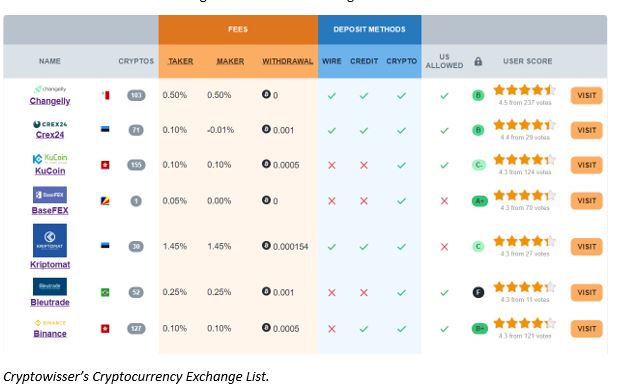The width and height of the screenshot is (621, 390).
Task: Click the Bitcoin icon in Kriptomat withdrawal fee
Action: (266, 246)
